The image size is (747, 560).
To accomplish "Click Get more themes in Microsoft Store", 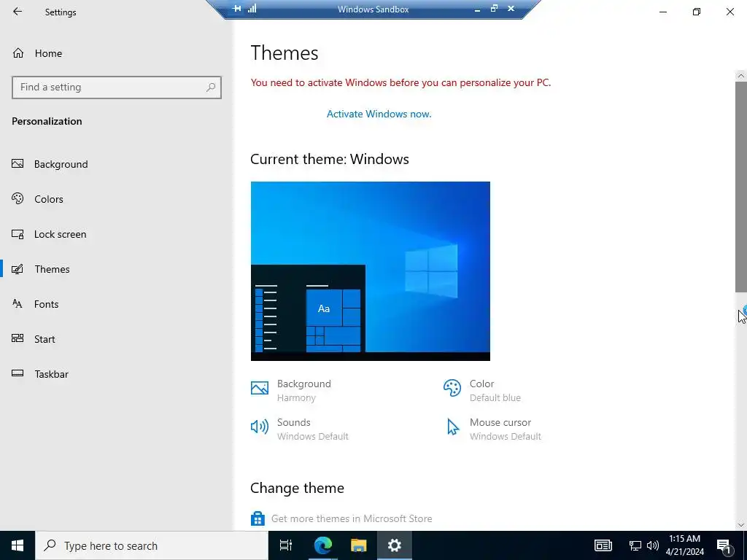I will (x=352, y=518).
